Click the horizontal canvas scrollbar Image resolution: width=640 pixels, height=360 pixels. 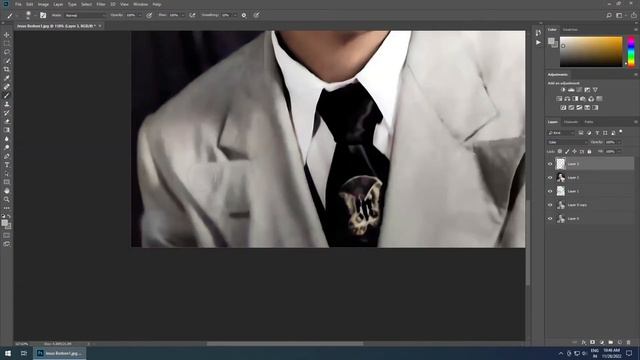click(285, 344)
